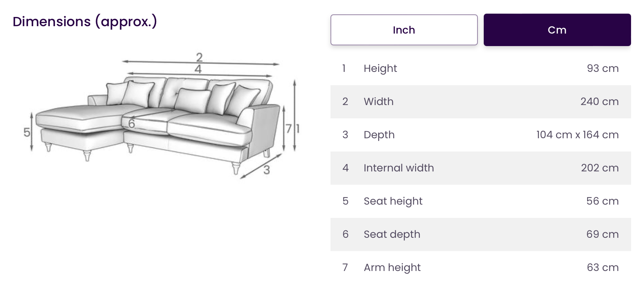Click marker 7 arm height label
Viewport: 644px width, 306px height.
[x=289, y=128]
